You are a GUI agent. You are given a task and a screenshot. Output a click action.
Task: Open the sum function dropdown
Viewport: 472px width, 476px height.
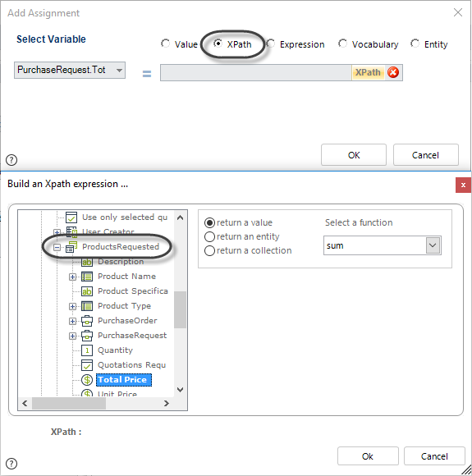(433, 245)
